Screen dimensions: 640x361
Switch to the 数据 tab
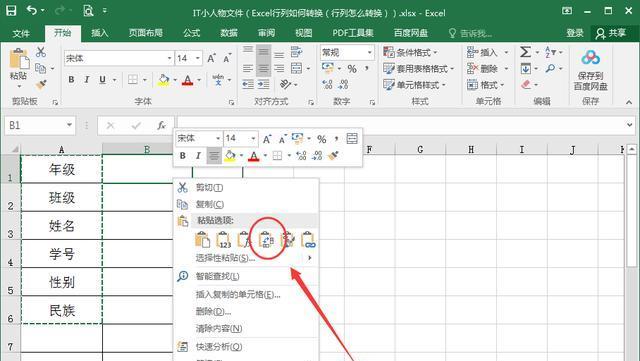coord(229,33)
